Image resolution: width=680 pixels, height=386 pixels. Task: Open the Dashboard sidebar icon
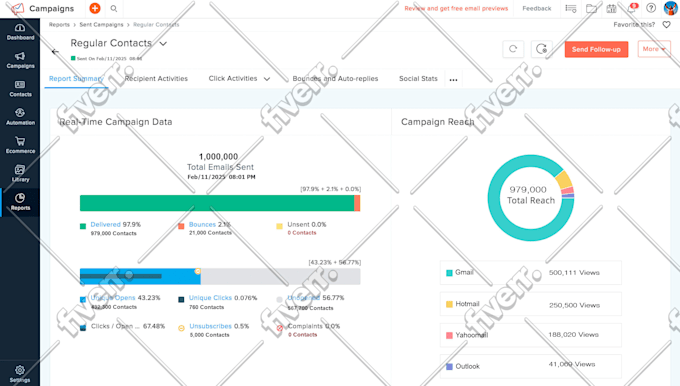[x=20, y=32]
